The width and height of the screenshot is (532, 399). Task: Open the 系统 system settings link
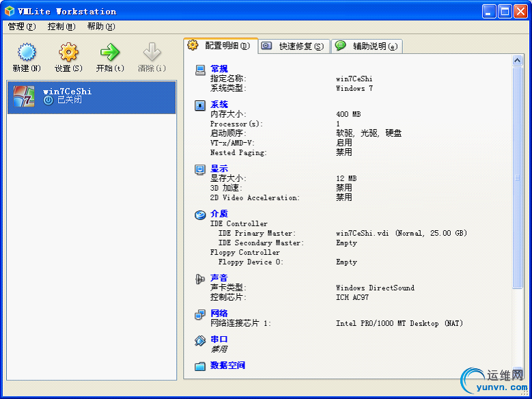pos(219,105)
